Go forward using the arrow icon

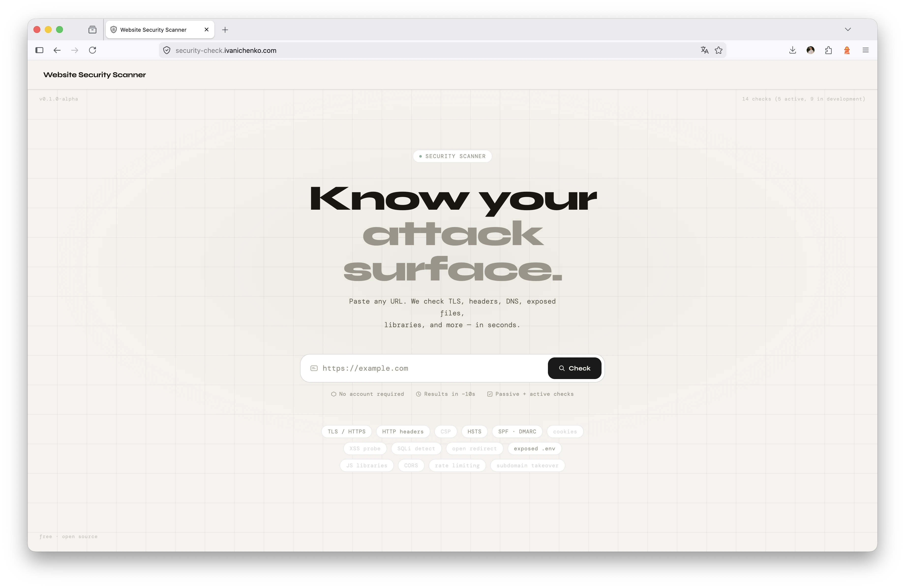[75, 50]
